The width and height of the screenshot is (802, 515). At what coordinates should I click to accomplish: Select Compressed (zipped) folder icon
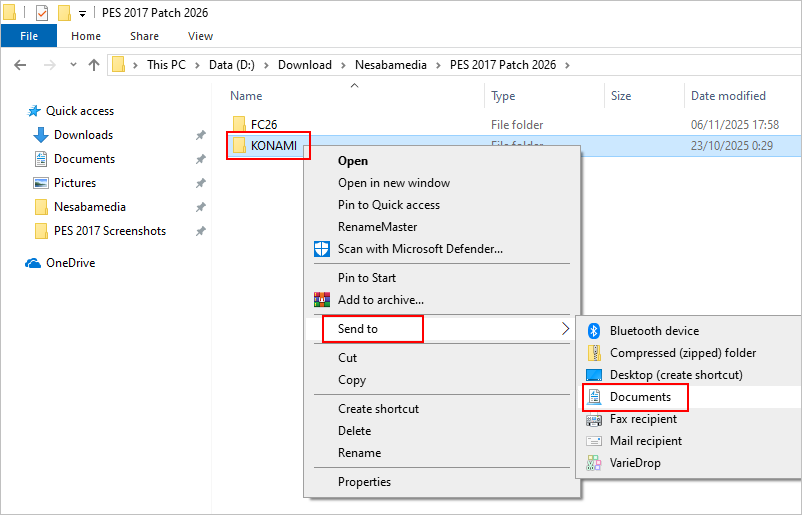tap(592, 353)
